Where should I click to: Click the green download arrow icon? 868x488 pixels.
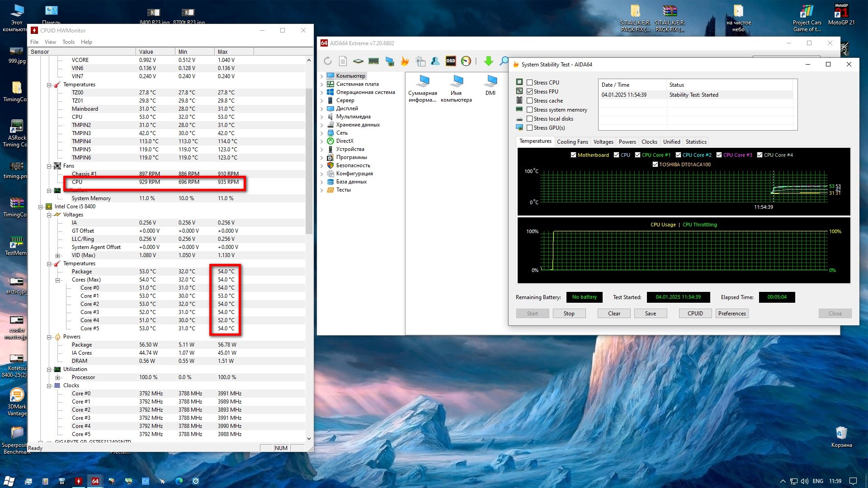point(488,61)
